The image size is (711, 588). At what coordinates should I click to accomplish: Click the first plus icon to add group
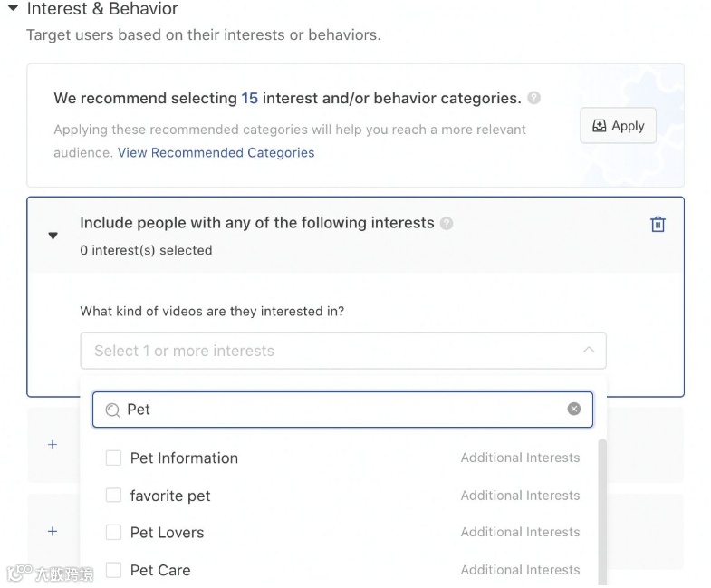click(53, 445)
